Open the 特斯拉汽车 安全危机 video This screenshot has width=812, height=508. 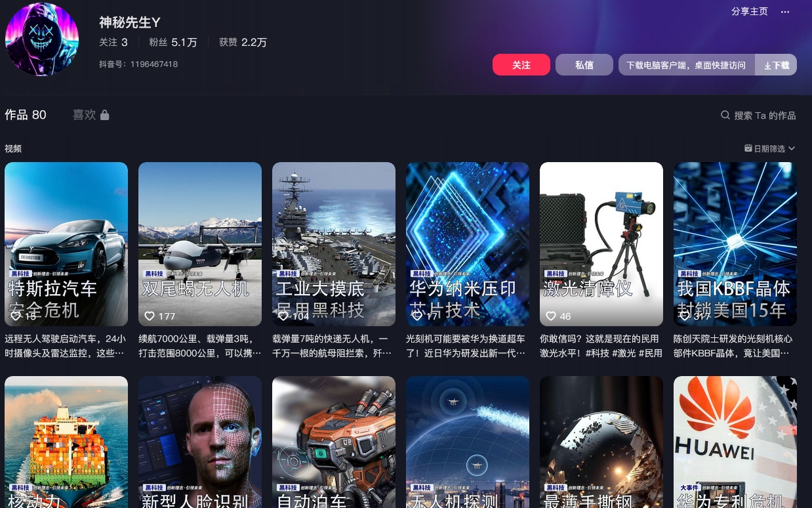coord(66,244)
